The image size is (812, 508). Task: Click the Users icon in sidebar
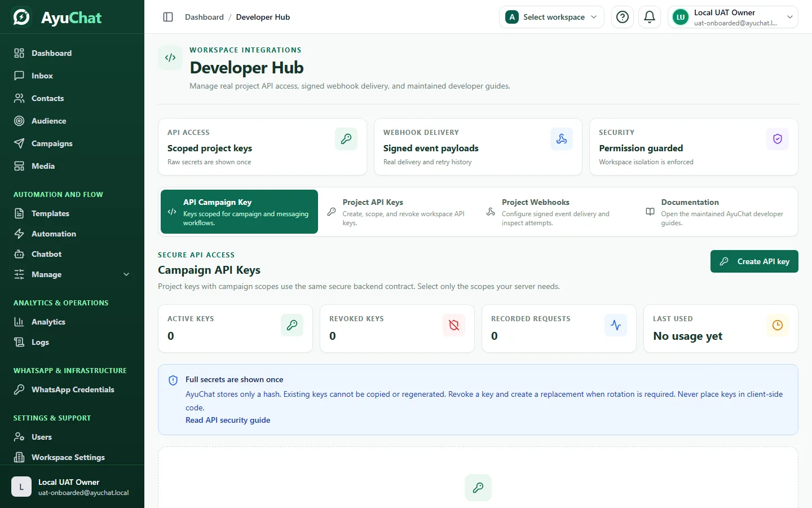19,437
